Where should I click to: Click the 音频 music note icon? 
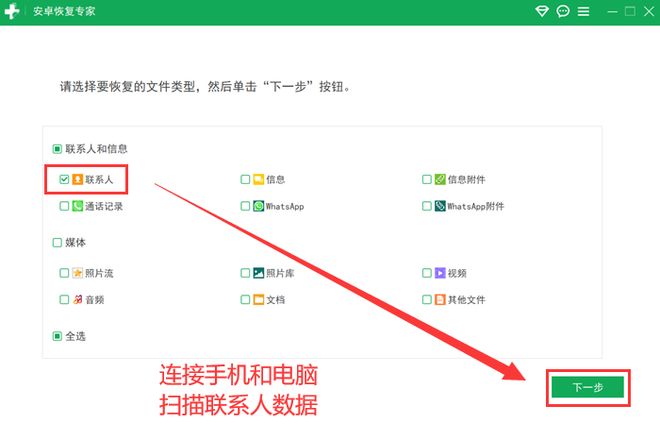click(77, 299)
